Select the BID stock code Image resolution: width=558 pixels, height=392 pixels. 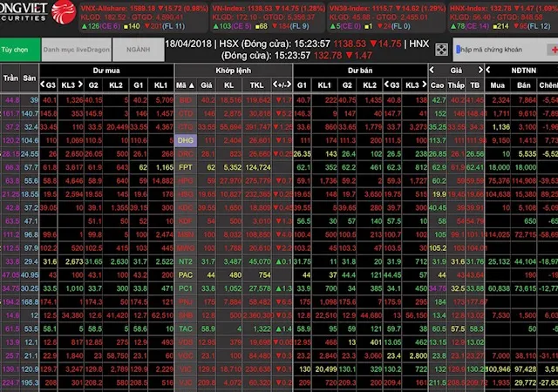(186, 100)
